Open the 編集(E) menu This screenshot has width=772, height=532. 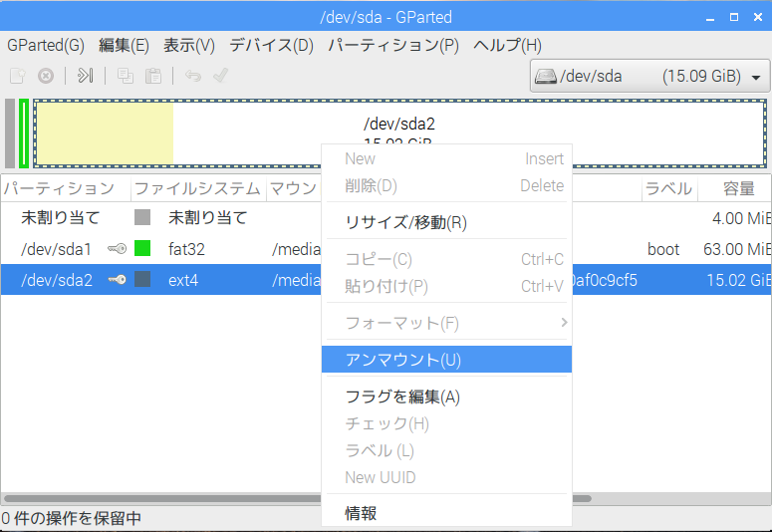pyautogui.click(x=124, y=45)
